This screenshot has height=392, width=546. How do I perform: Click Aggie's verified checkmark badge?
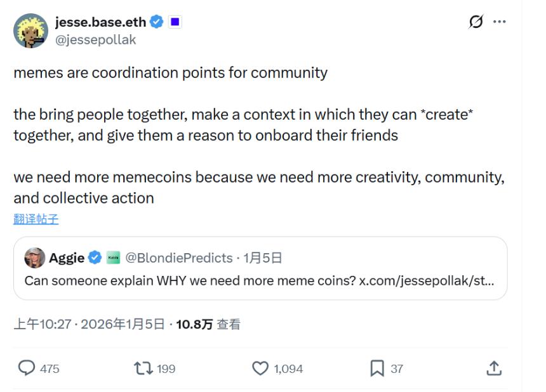tap(94, 258)
